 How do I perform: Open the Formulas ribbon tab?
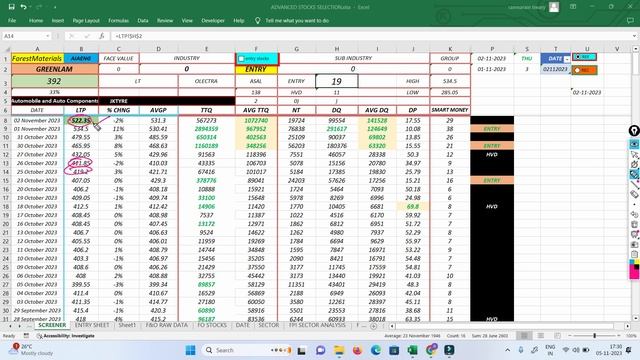click(x=118, y=20)
